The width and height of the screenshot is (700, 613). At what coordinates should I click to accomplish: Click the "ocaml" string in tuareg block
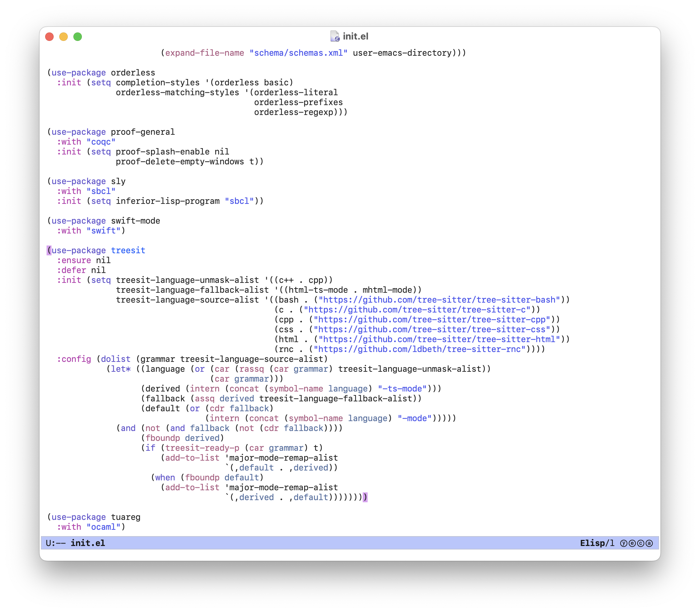103,527
